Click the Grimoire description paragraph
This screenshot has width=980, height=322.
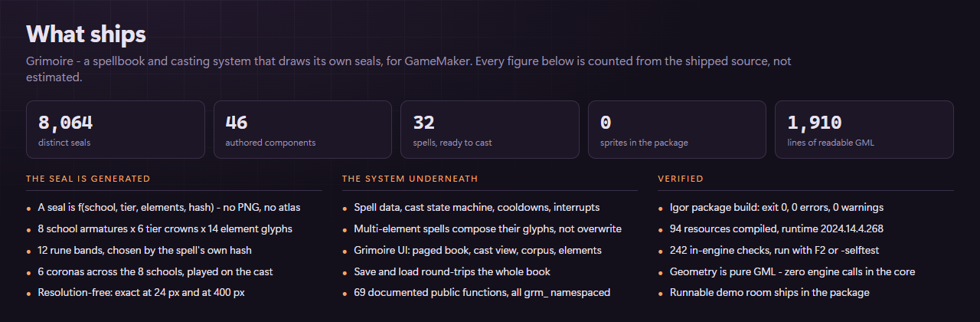[409, 69]
